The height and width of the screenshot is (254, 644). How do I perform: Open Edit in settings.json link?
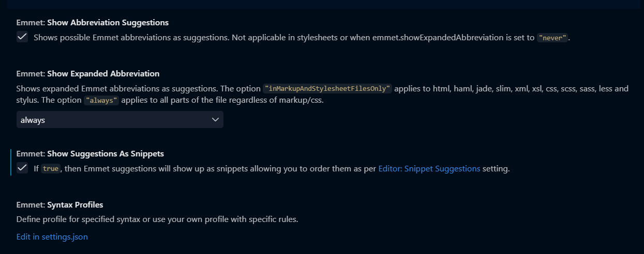point(52,237)
